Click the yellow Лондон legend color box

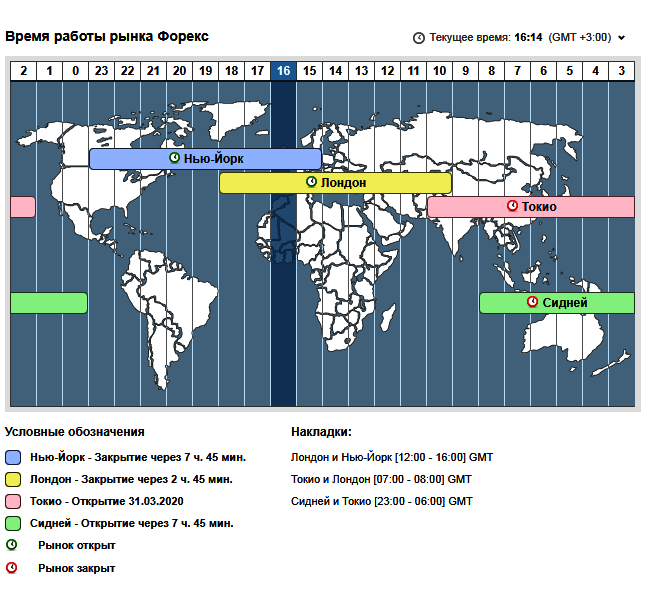coord(13,479)
